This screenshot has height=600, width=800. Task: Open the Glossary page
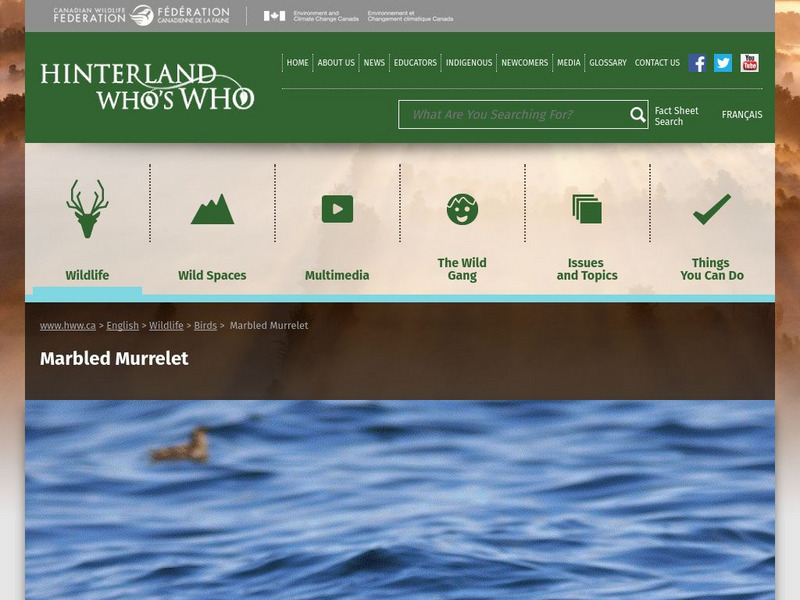[608, 63]
